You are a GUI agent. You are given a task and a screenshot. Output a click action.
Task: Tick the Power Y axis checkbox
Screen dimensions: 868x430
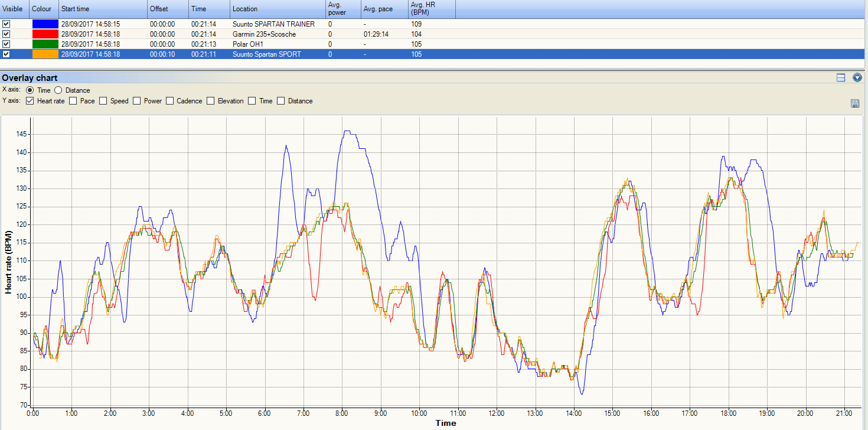click(x=137, y=101)
